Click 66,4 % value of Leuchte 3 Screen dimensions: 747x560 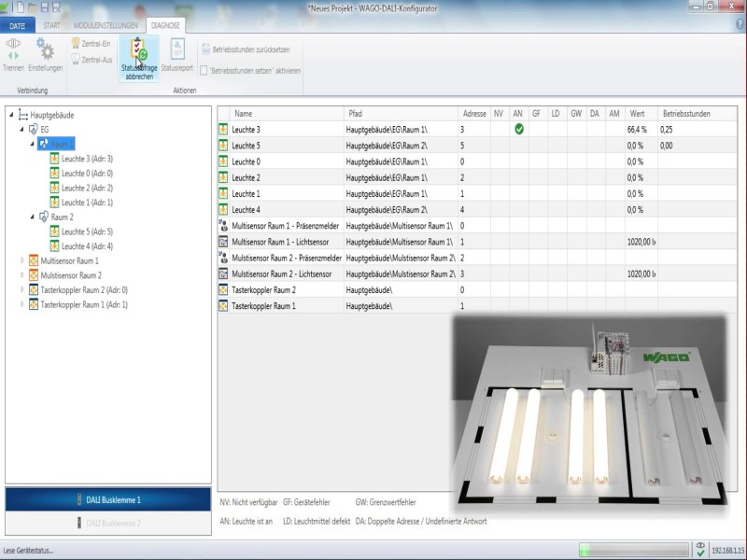tap(637, 130)
